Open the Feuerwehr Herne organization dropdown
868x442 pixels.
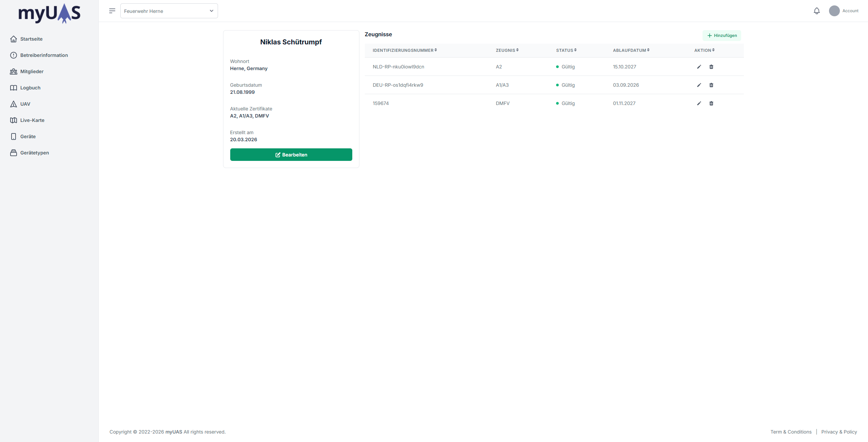point(169,11)
